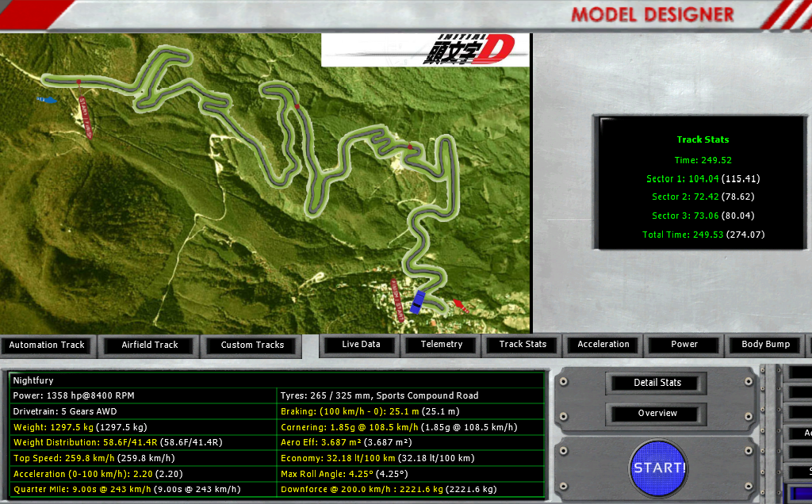Show the Telemetry view
The height and width of the screenshot is (504, 812).
coord(441,344)
